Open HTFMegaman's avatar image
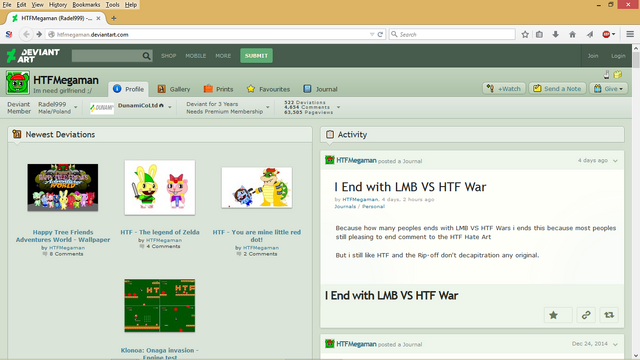640x360 pixels. tap(18, 82)
